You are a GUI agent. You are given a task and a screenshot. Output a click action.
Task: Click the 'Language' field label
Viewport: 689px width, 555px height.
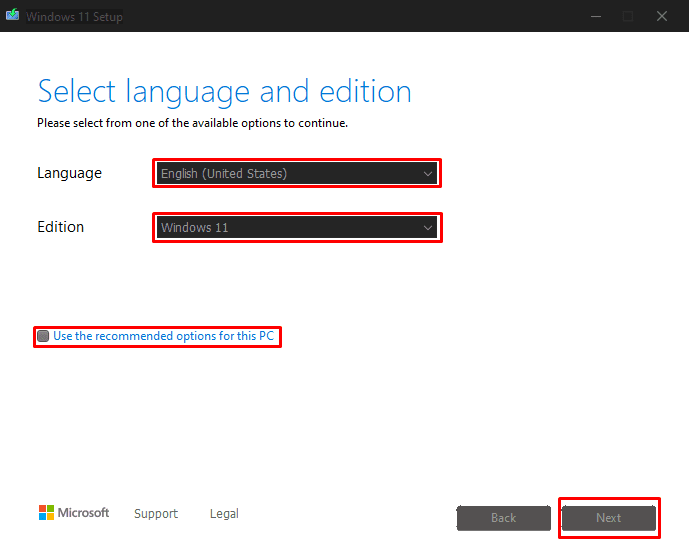(69, 173)
